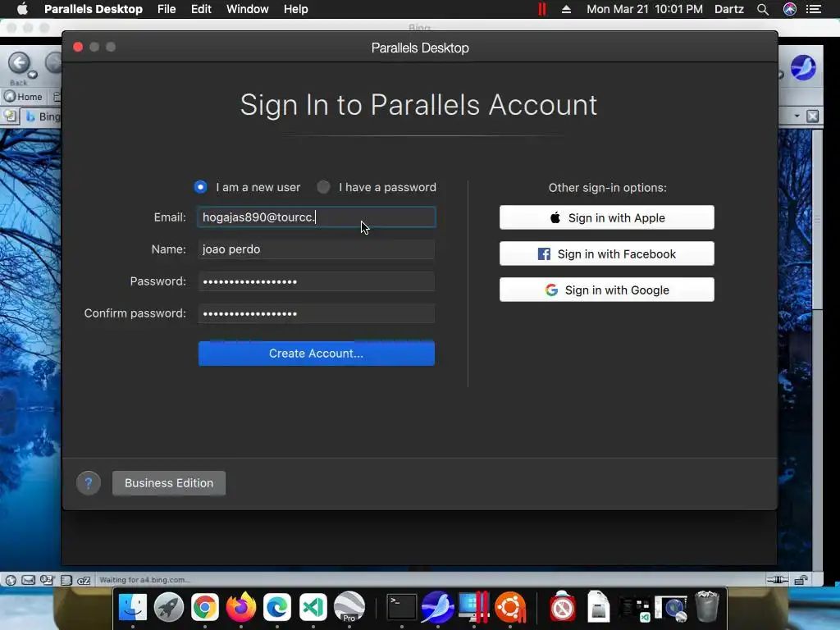Click Parallels Desktop icon in Dock

474,607
